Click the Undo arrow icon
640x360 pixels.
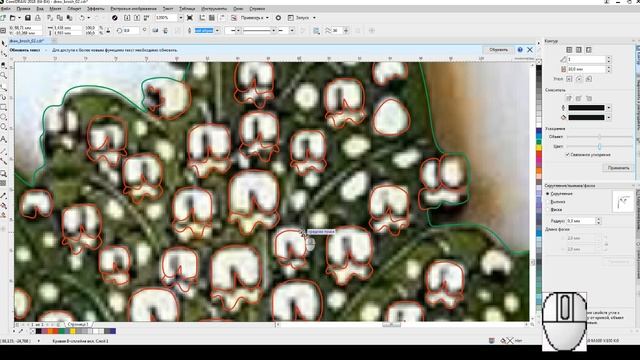tap(82, 18)
